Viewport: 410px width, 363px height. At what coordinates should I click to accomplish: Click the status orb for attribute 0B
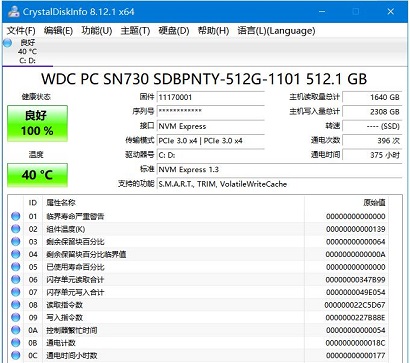(x=16, y=343)
